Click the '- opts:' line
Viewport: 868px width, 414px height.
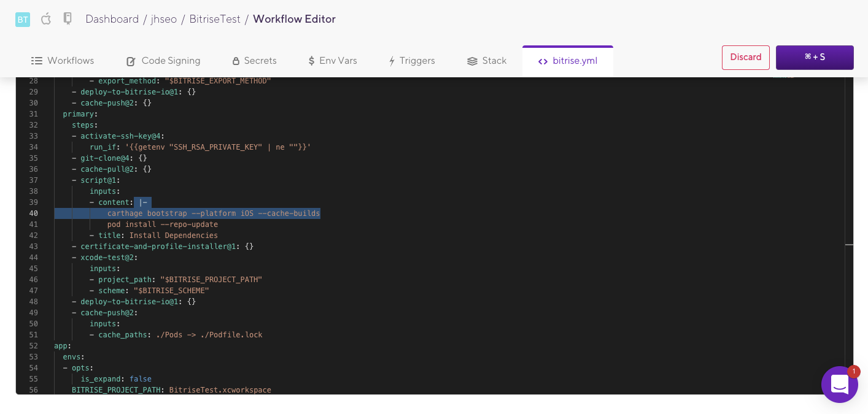(78, 368)
